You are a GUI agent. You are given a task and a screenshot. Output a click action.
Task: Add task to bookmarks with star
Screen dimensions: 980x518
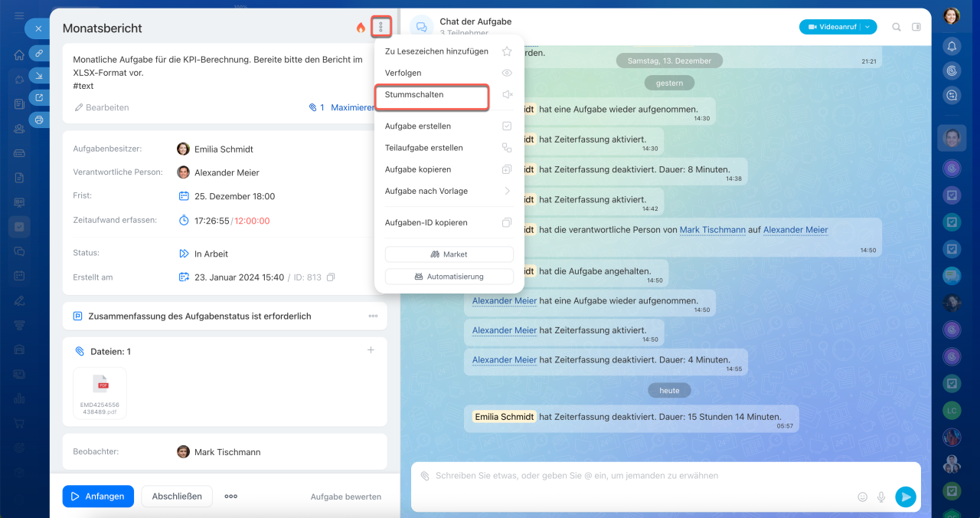coord(506,51)
